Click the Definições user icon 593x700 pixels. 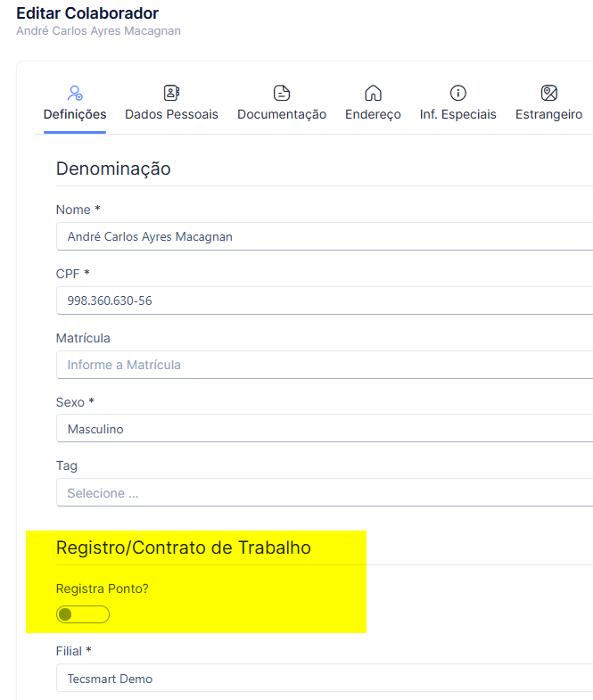tap(75, 93)
